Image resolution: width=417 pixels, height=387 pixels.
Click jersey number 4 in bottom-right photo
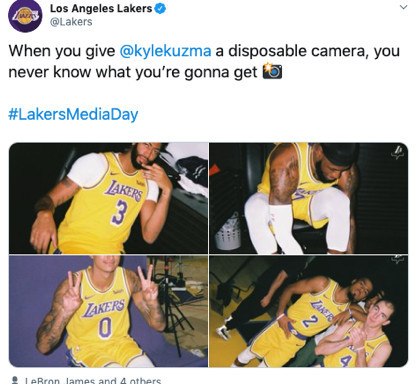pos(346,360)
